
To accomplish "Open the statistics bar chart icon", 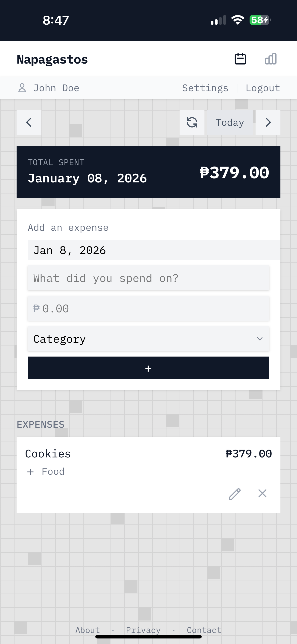I will (x=271, y=59).
